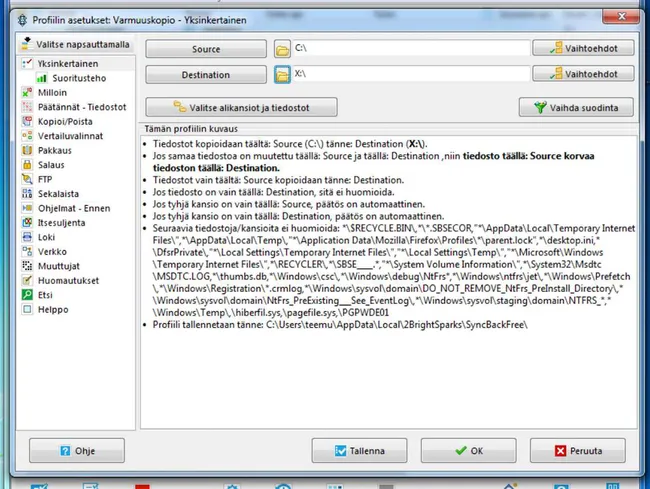The width and height of the screenshot is (650, 489).
Task: Click the Source button
Action: [206, 49]
